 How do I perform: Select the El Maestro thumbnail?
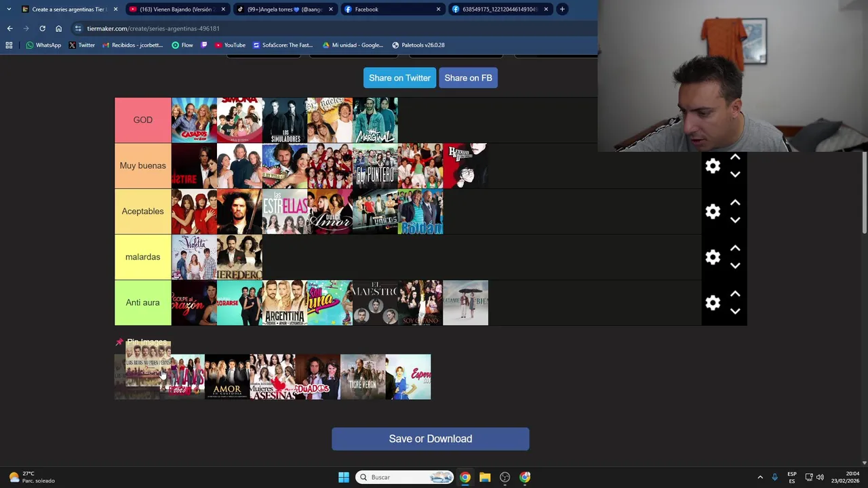tap(375, 302)
